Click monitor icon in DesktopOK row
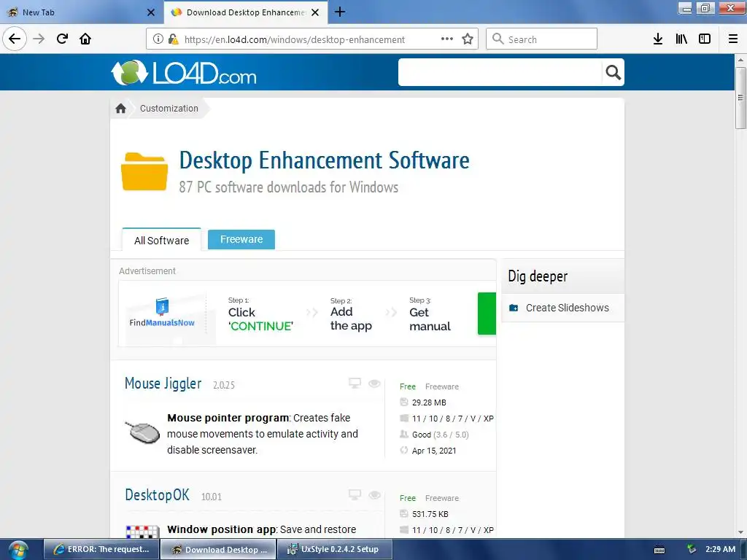The width and height of the screenshot is (747, 560). pyautogui.click(x=355, y=495)
